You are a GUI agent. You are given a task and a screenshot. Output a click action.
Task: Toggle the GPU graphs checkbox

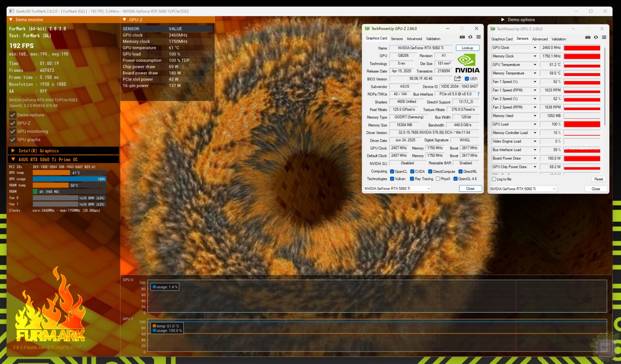click(12, 140)
